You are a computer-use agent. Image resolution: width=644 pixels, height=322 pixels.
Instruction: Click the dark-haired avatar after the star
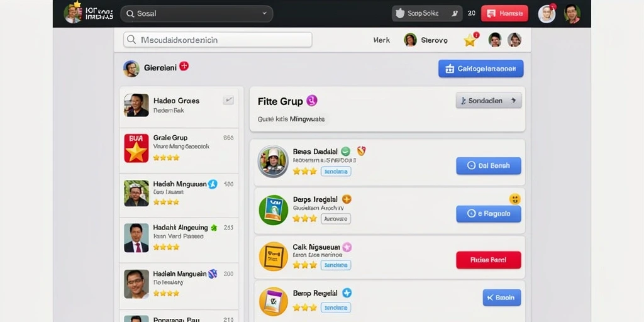pyautogui.click(x=495, y=40)
